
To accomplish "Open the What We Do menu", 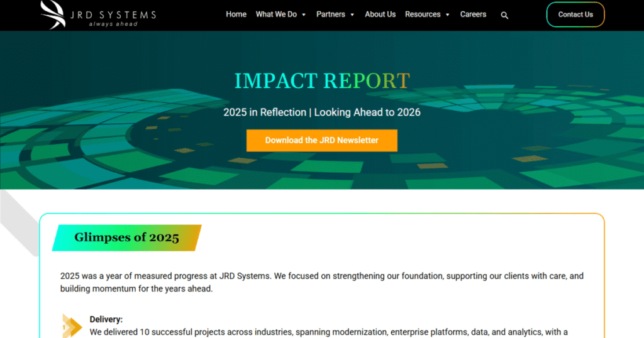I will point(276,14).
